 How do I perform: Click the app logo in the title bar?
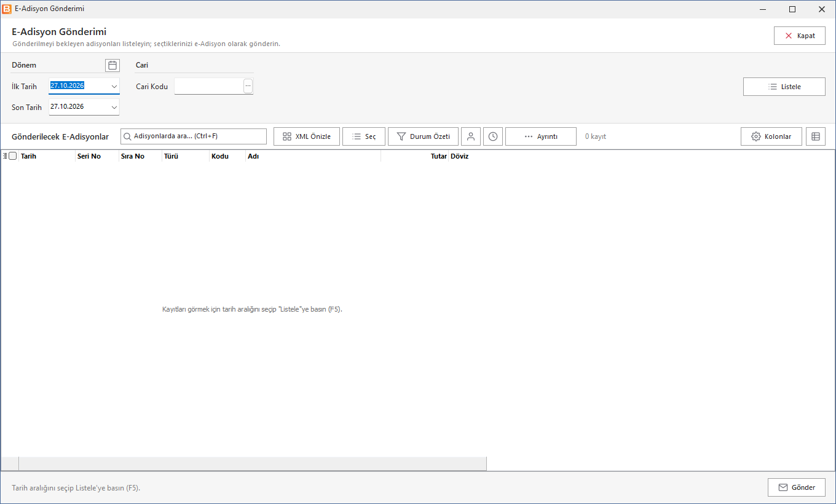coord(7,9)
